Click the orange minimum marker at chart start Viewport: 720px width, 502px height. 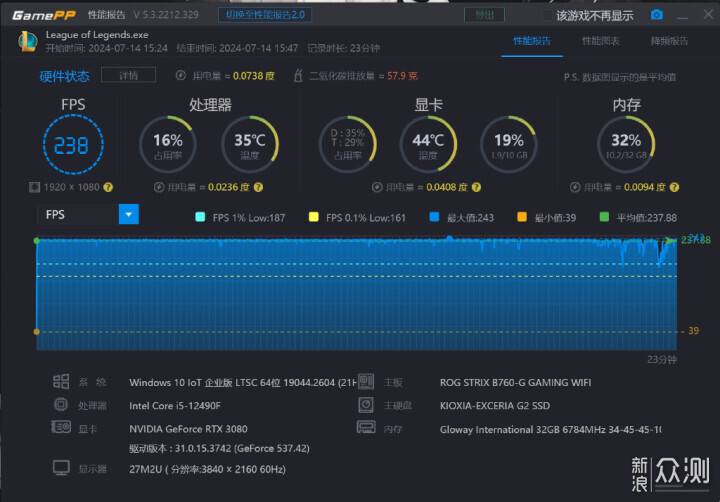pos(37,331)
